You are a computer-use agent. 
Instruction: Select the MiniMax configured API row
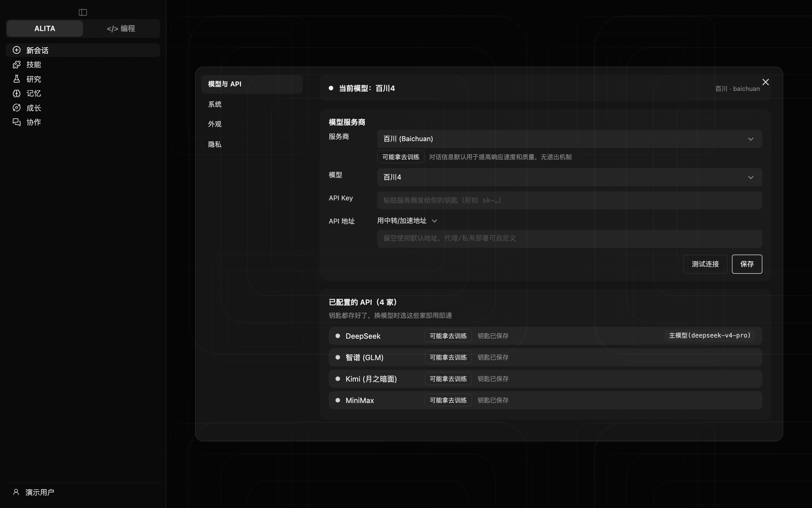(545, 400)
